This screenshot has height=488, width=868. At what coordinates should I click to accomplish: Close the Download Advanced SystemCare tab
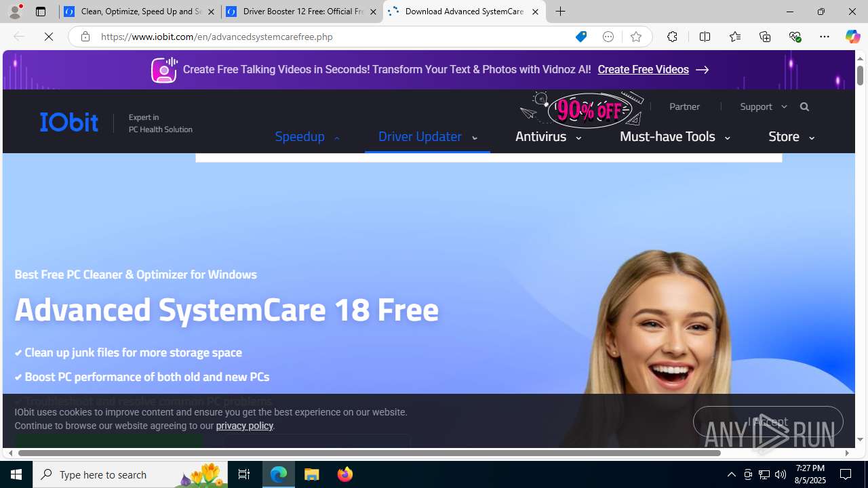[x=535, y=12]
